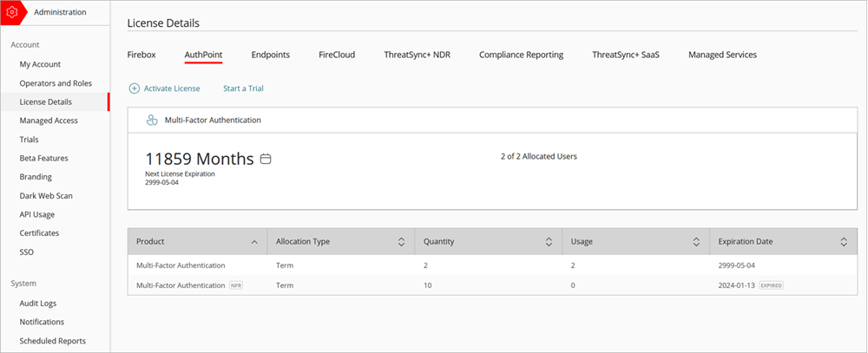The height and width of the screenshot is (353, 868).
Task: Open the ThreatSync+ NDR tab
Action: click(418, 55)
